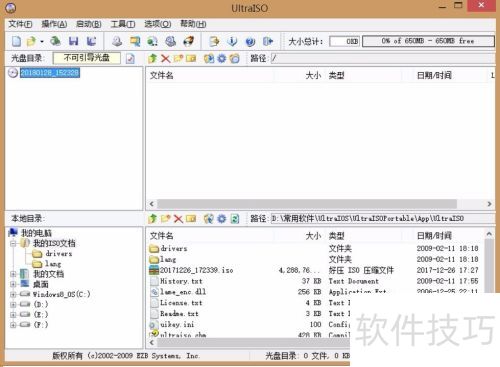This screenshot has width=500, height=367.
Task: Open the dropdown arrow beside Open icon
Action: click(x=42, y=42)
